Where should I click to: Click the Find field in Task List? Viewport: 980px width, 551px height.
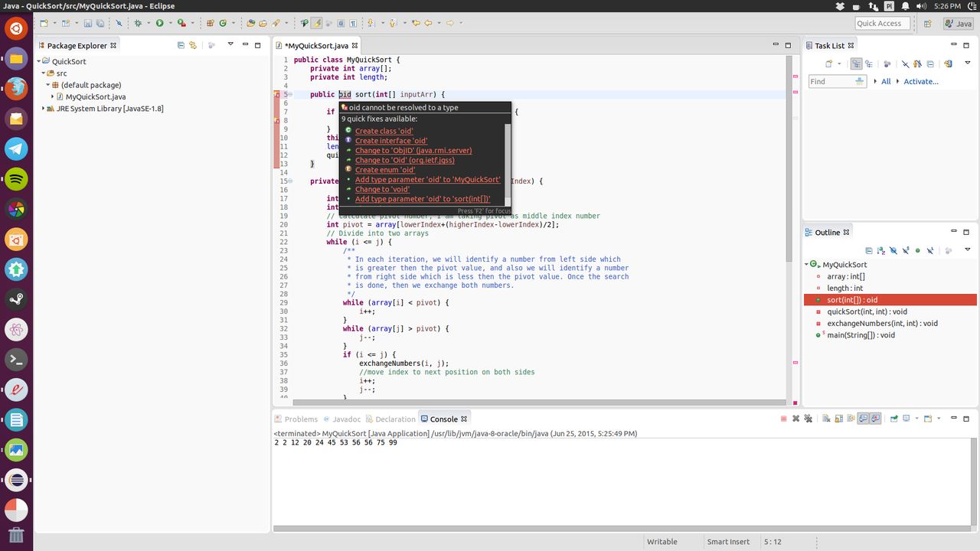click(838, 81)
